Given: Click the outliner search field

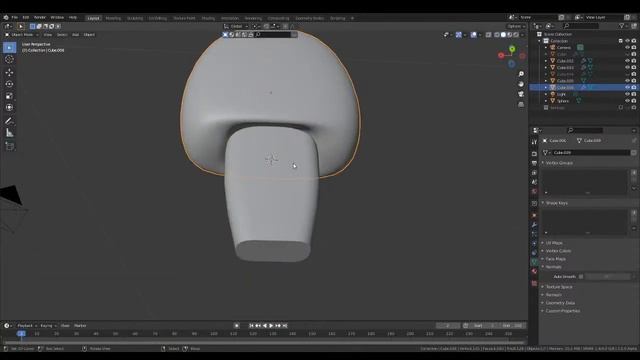Looking at the screenshot, I should tap(580, 26).
